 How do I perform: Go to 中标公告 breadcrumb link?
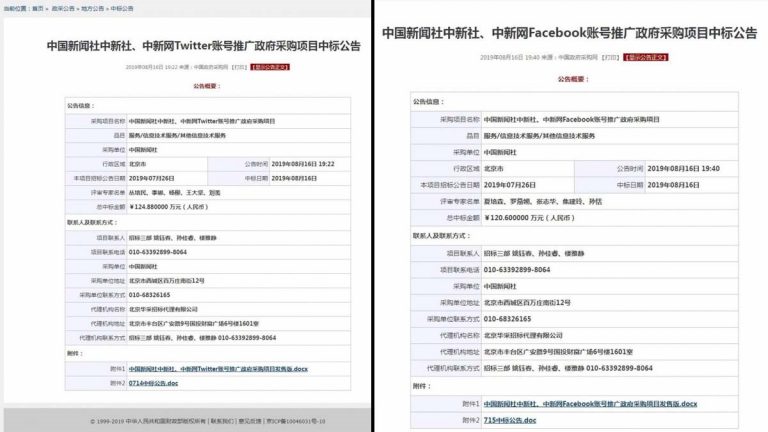[x=121, y=8]
